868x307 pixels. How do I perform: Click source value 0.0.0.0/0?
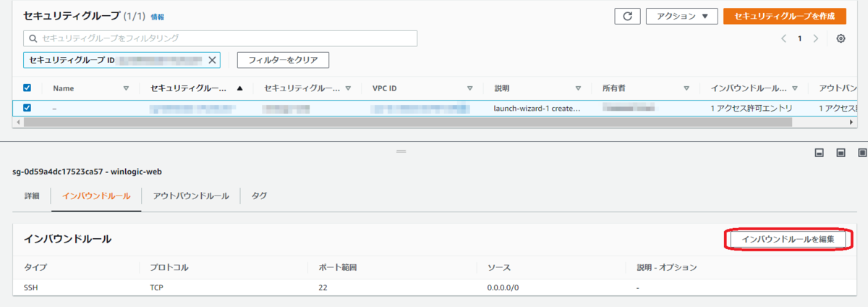click(503, 287)
